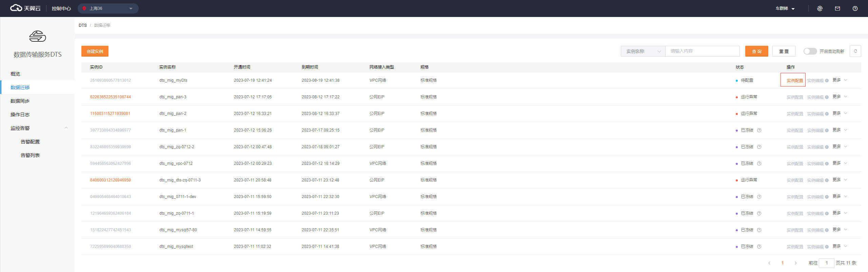868x272 pixels.
Task: Focus the 请输入内容 search input field
Action: pos(702,51)
